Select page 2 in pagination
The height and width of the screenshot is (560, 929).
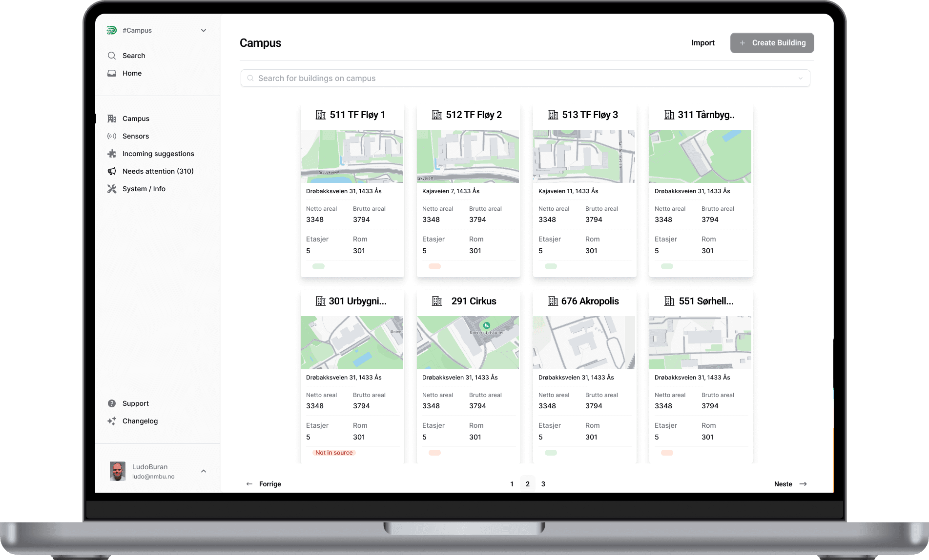[x=527, y=484]
